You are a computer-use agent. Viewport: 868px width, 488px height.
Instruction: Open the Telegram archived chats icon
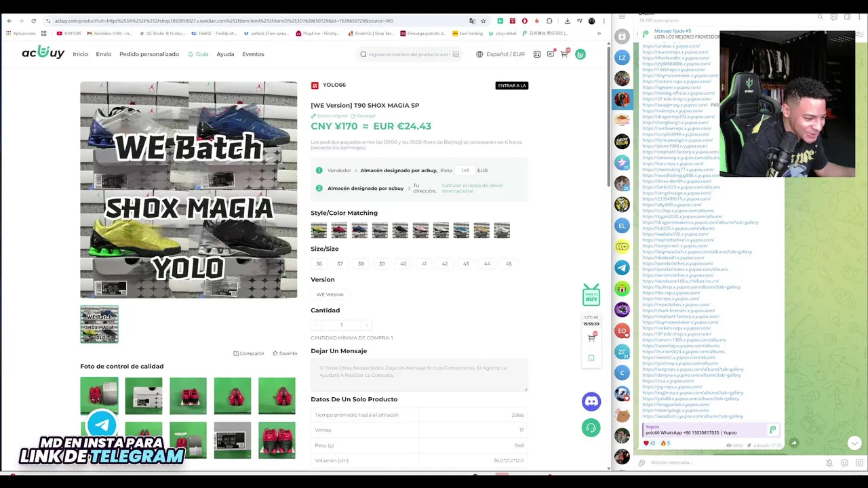point(622,37)
